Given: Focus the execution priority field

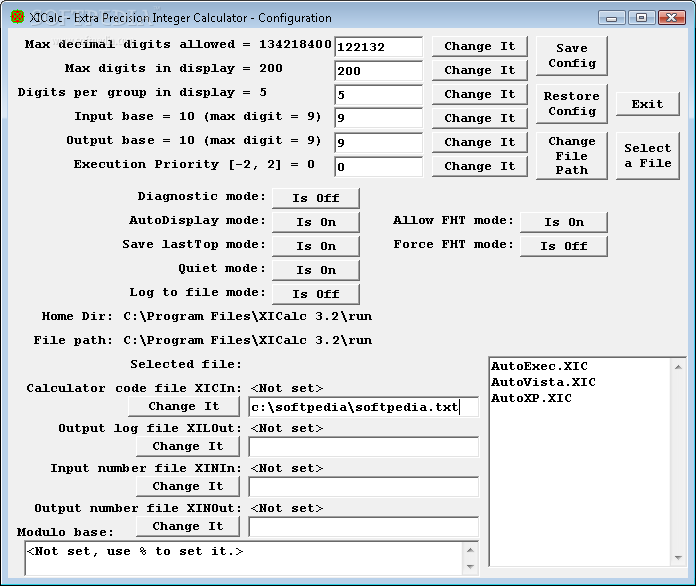Looking at the screenshot, I should 379,166.
